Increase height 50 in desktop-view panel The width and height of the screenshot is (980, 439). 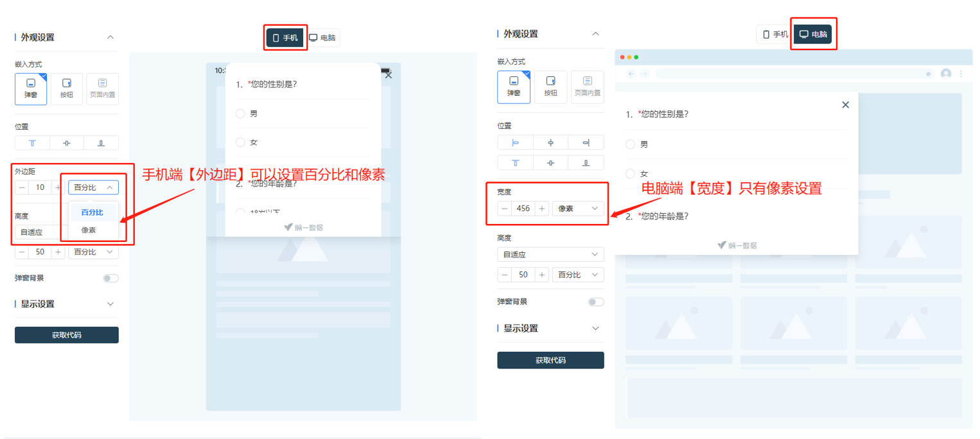[542, 275]
